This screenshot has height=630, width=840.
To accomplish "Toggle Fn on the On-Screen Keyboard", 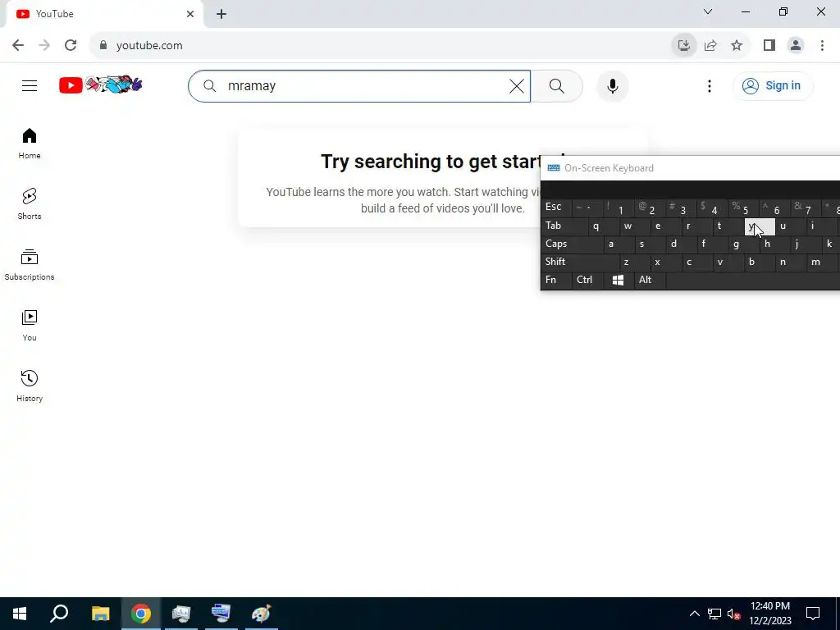I will point(556,281).
